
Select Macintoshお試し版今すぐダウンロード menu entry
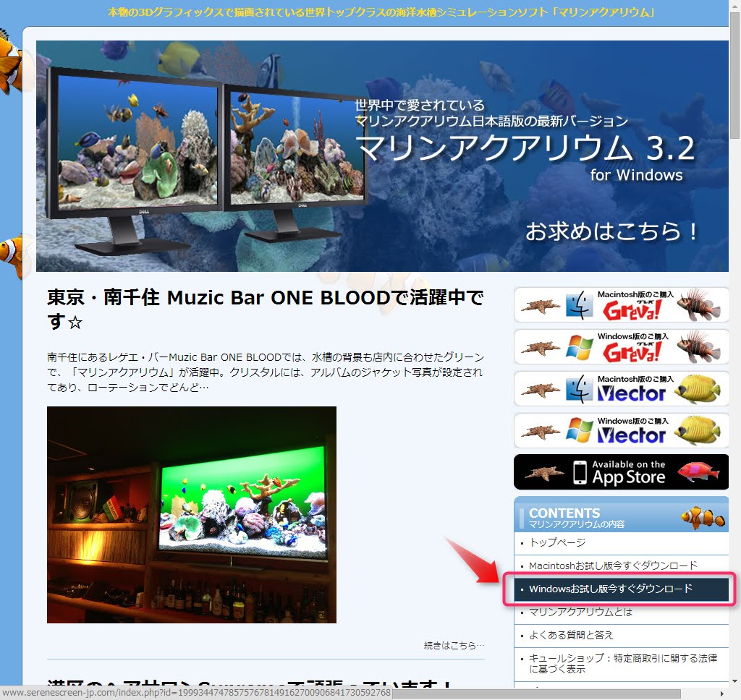click(621, 565)
